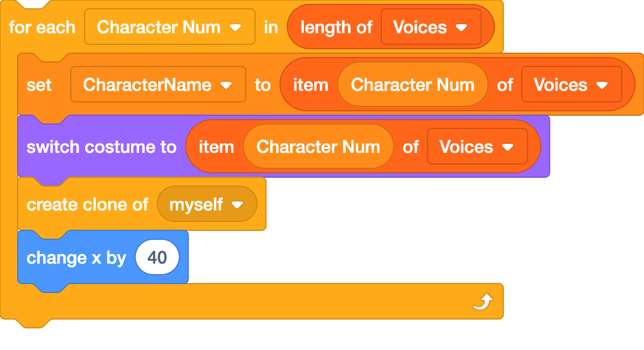This screenshot has height=350, width=644.
Task: Select the Character Num reporter in the set block
Action: coord(412,85)
